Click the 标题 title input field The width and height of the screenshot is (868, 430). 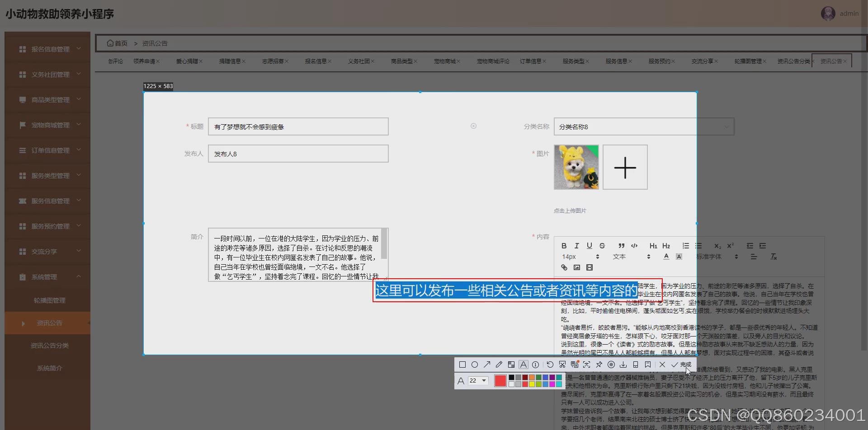tap(298, 126)
